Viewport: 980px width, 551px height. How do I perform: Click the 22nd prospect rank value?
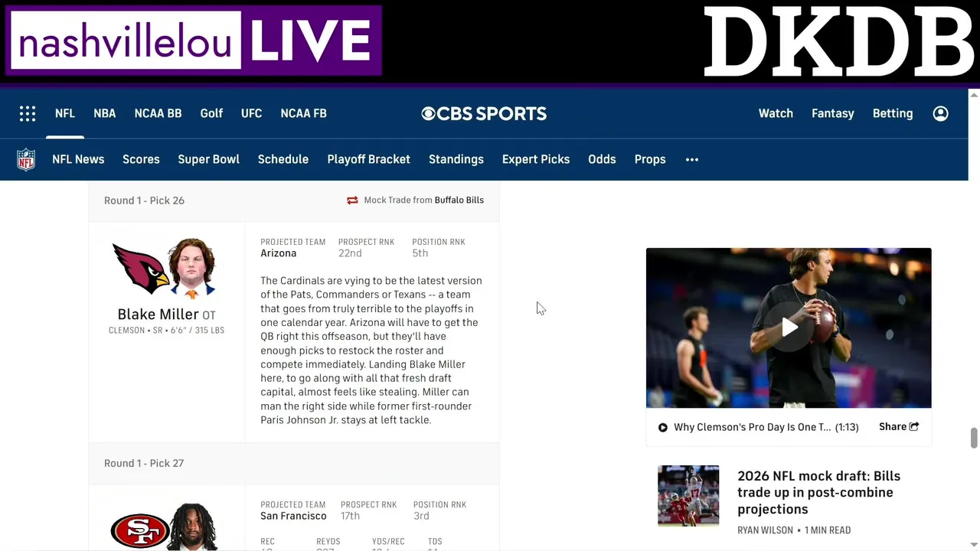(350, 253)
